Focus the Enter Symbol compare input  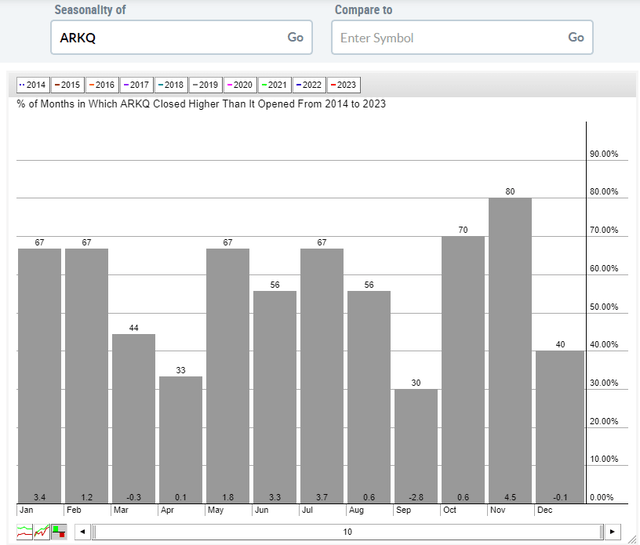pos(462,37)
